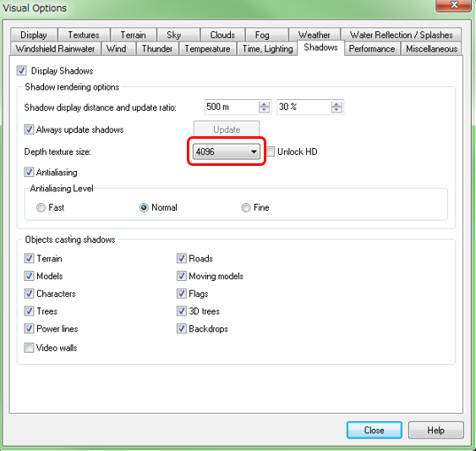This screenshot has height=451, width=476.
Task: Increase shadow display distance with up arrow
Action: (x=264, y=104)
